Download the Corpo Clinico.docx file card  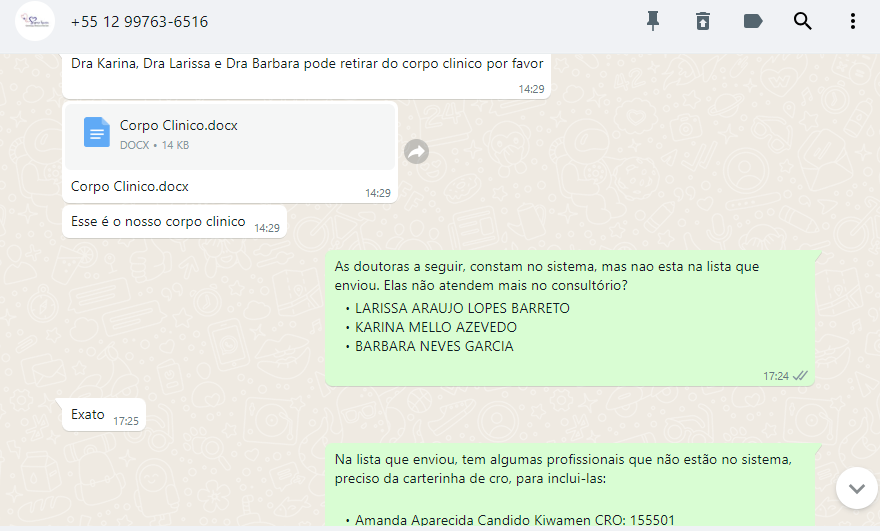230,136
